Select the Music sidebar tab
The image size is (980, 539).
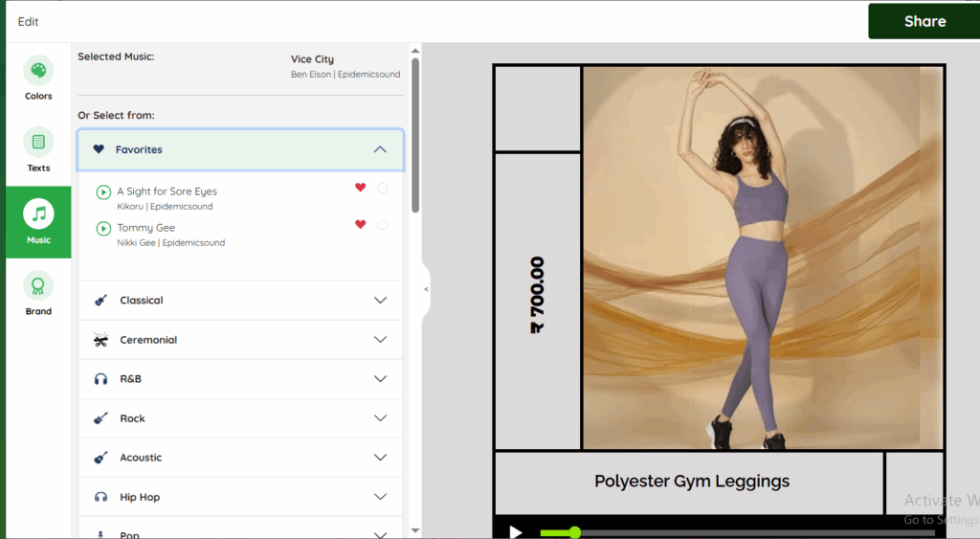click(x=38, y=221)
